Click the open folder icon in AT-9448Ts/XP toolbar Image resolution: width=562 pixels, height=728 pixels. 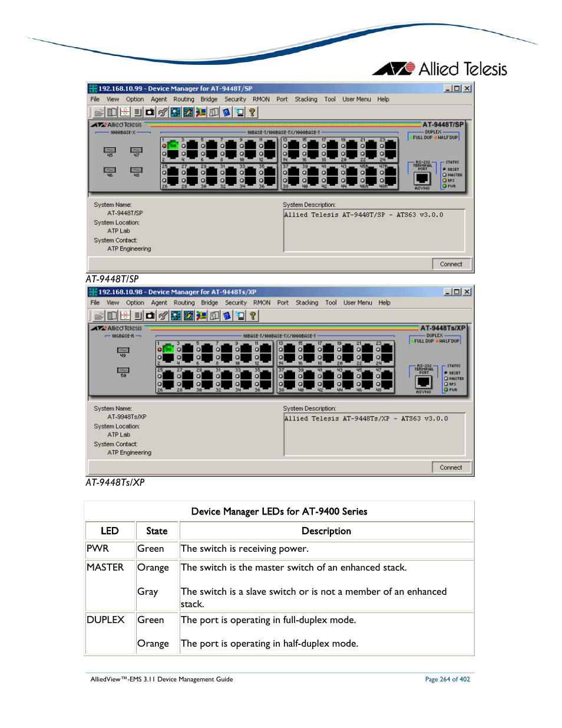pyautogui.click(x=99, y=315)
